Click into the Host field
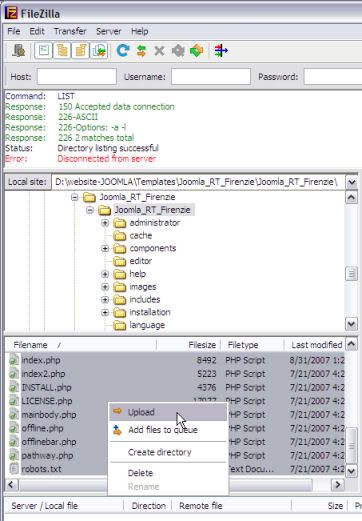 point(77,77)
